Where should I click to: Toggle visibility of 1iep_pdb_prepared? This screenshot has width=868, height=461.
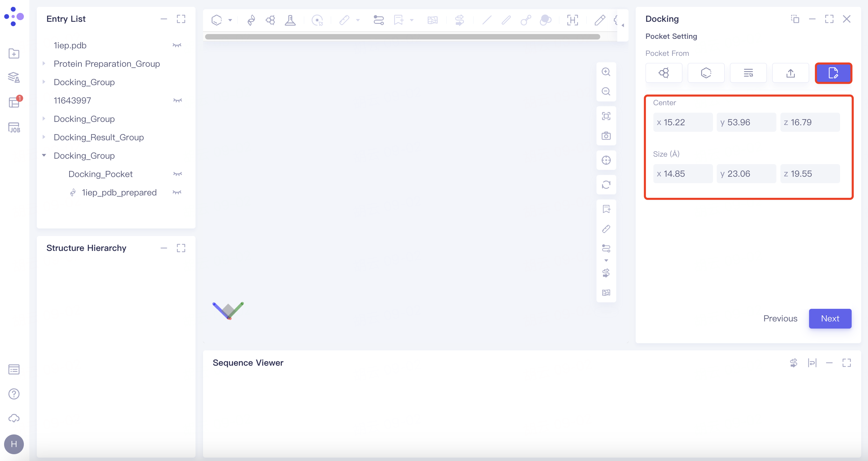coord(177,192)
